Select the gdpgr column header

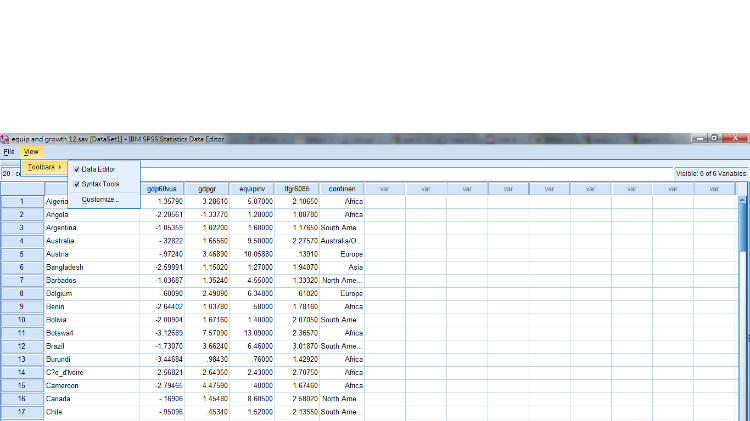pos(207,188)
